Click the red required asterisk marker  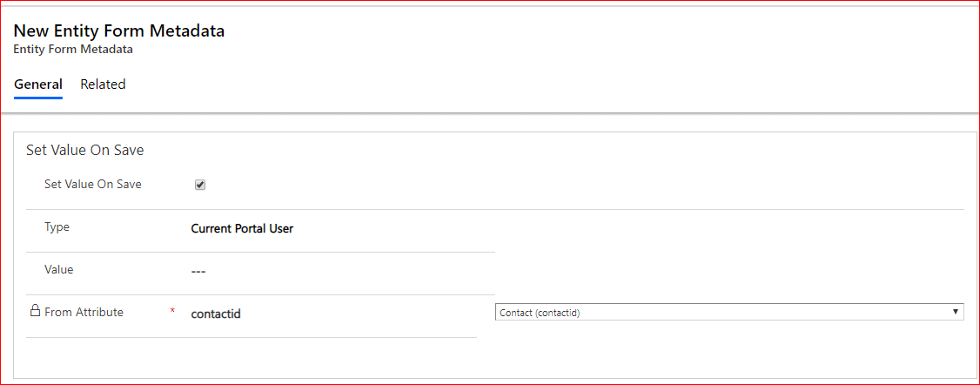(x=172, y=312)
